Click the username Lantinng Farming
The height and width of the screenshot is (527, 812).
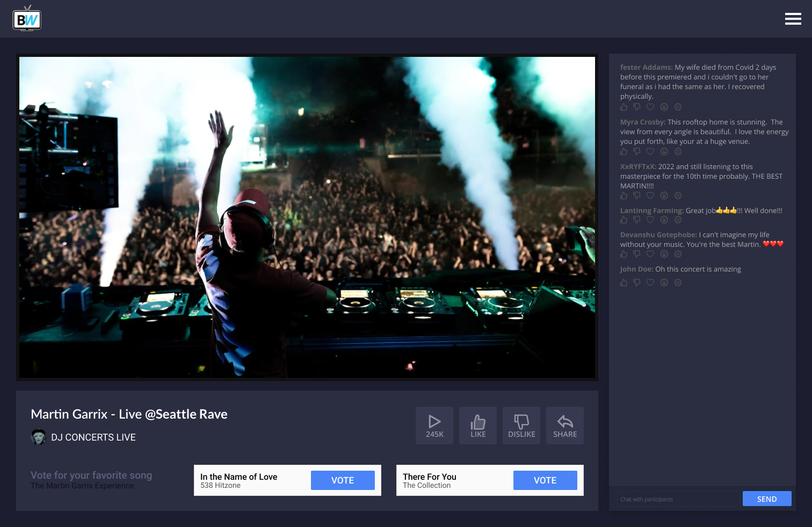[652, 210]
